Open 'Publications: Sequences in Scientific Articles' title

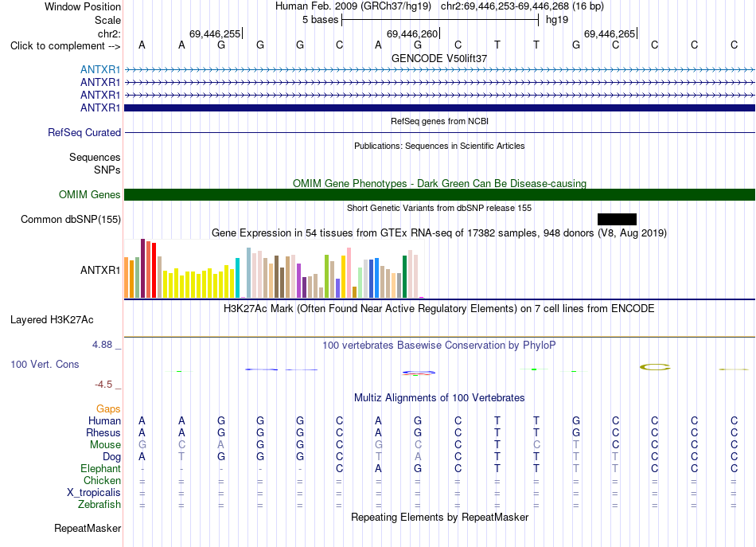(439, 146)
